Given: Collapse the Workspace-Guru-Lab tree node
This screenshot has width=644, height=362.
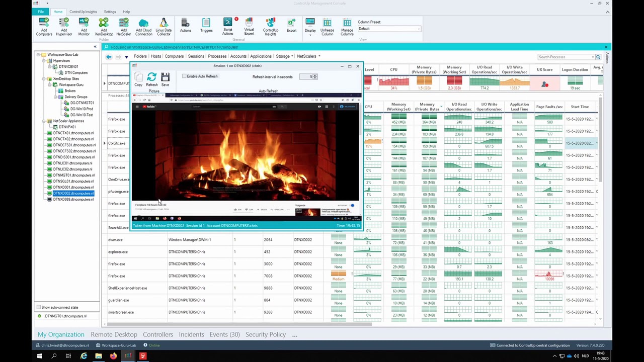Looking at the screenshot, I should 38,54.
